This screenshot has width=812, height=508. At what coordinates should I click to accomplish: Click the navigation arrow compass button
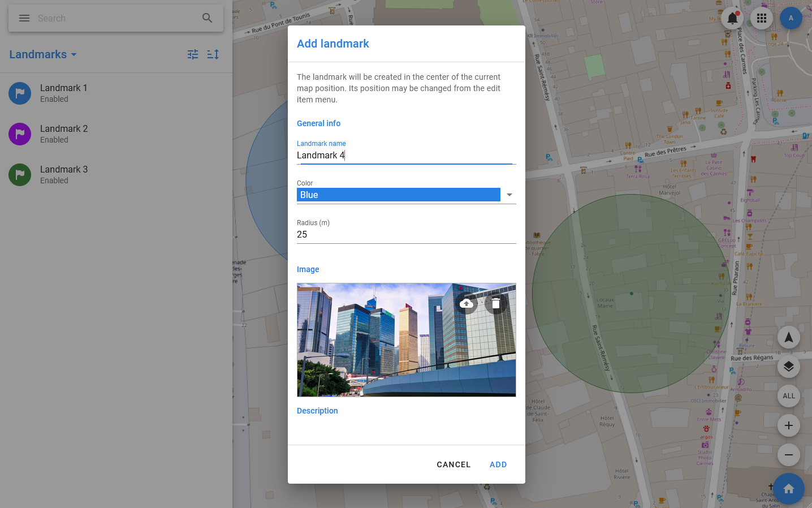click(788, 337)
